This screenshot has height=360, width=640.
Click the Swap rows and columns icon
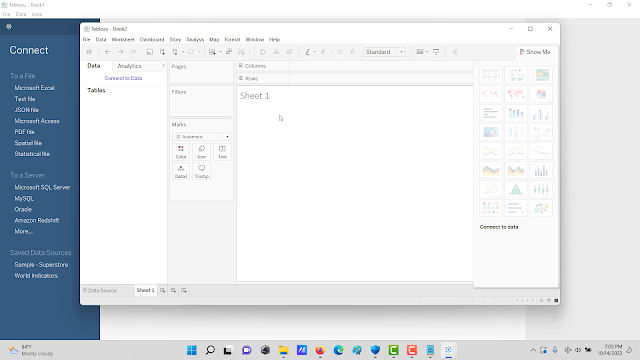pyautogui.click(x=263, y=52)
